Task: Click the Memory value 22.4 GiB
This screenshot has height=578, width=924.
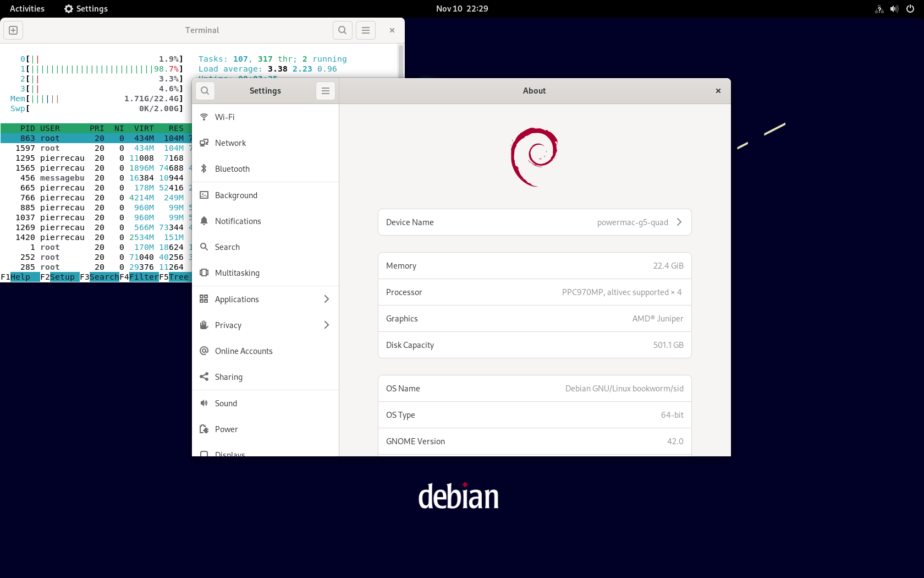Action: point(668,265)
